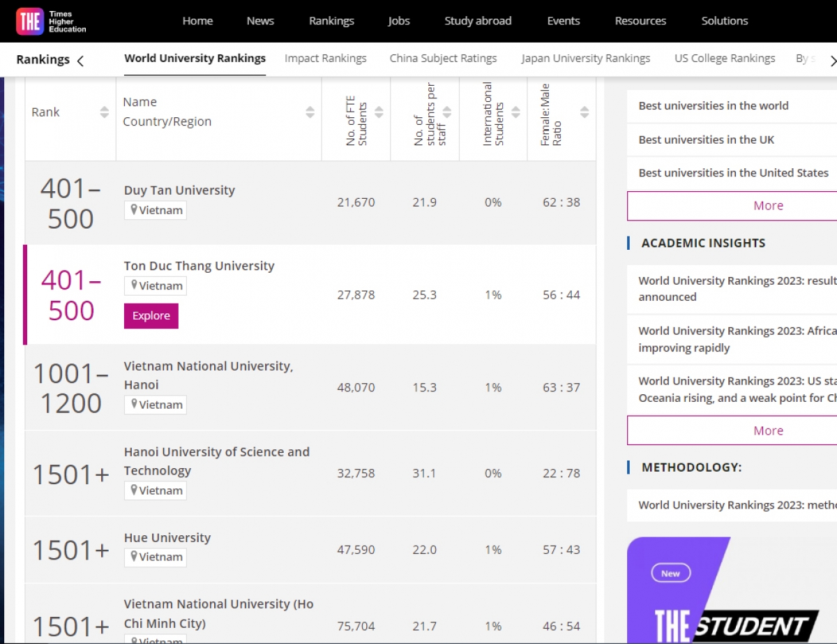Open Best universities in the UK link

click(x=707, y=140)
